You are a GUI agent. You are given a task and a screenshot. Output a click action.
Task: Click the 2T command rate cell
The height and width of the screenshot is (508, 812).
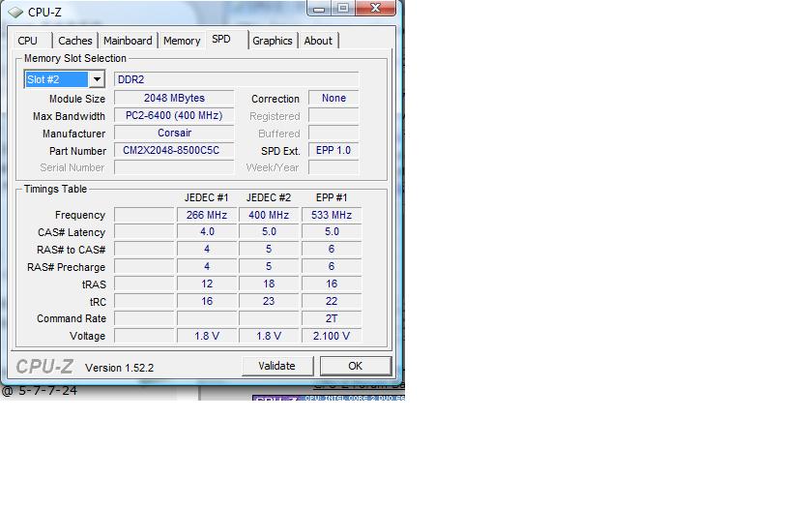332,318
